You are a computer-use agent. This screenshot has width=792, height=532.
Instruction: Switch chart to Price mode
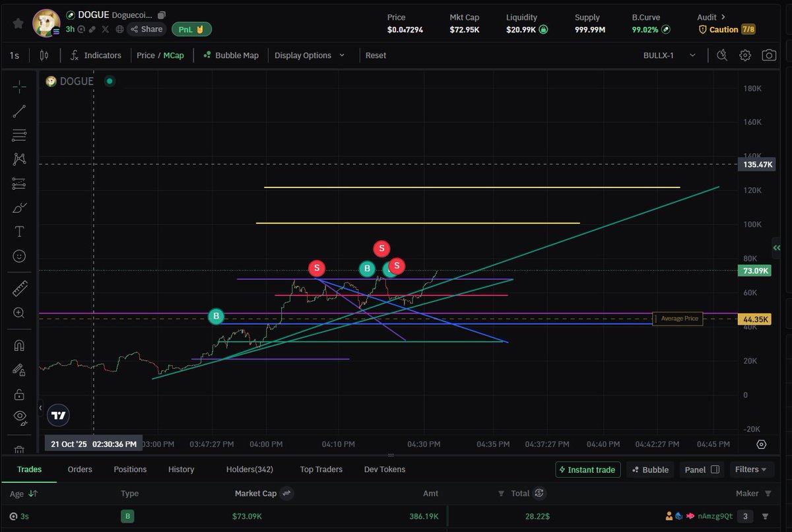[145, 55]
